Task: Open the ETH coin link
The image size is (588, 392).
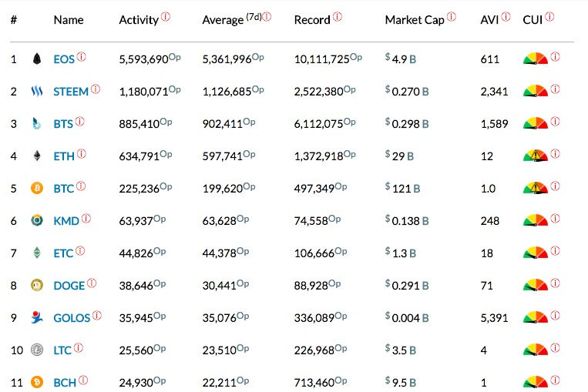Action: [64, 156]
